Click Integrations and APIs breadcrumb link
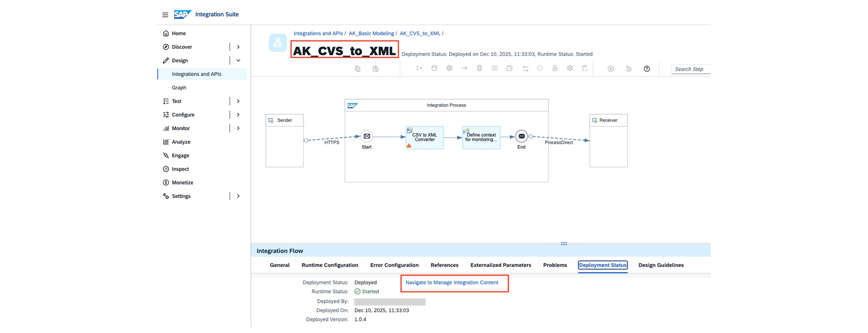The width and height of the screenshot is (868, 333). [x=318, y=34]
